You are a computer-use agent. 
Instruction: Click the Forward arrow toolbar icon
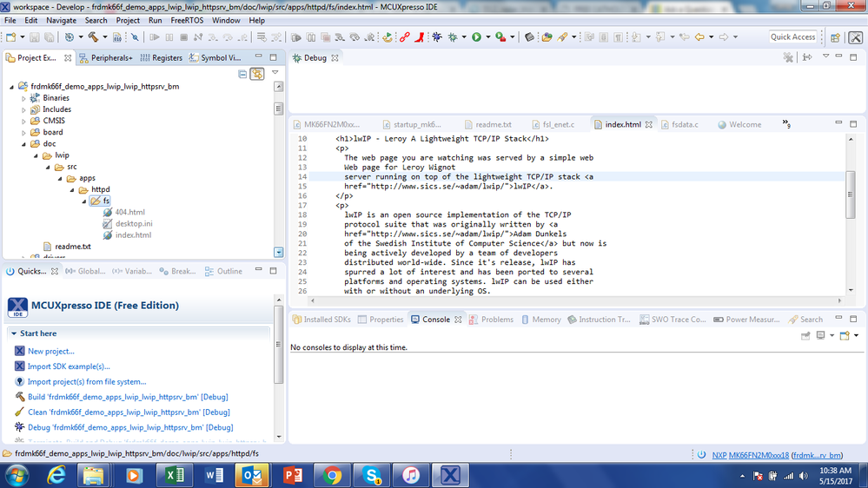coord(724,37)
